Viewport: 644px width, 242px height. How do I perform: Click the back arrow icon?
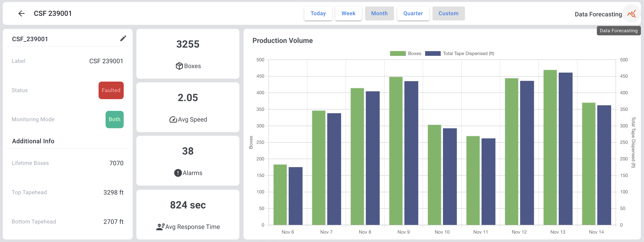click(x=21, y=13)
